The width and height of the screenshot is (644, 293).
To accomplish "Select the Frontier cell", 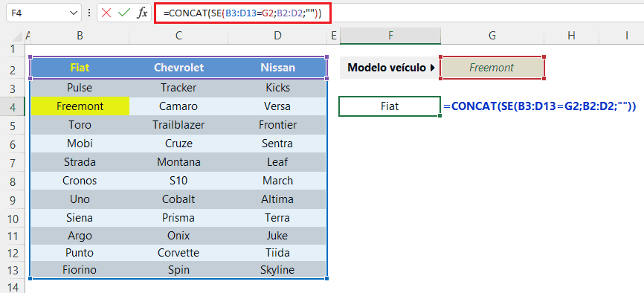I will click(x=277, y=125).
